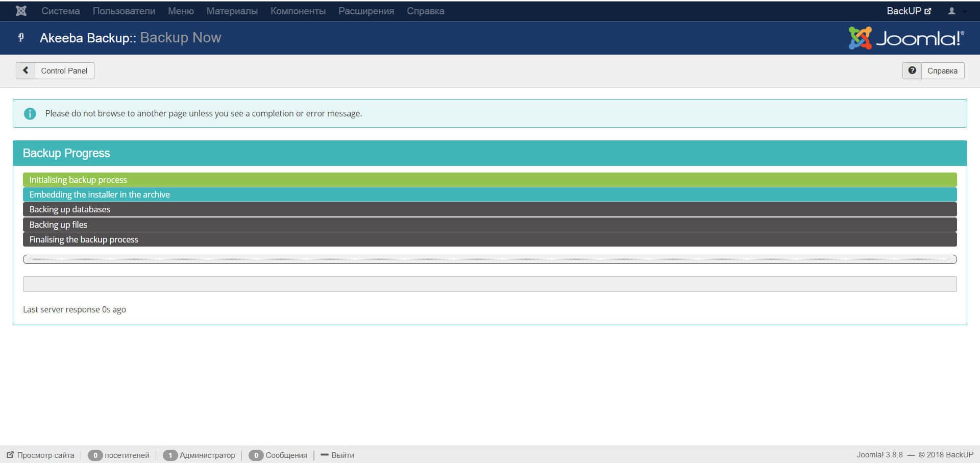Screen dimensions: 980x463
Task: Open the Пользователи menu
Action: pos(124,11)
